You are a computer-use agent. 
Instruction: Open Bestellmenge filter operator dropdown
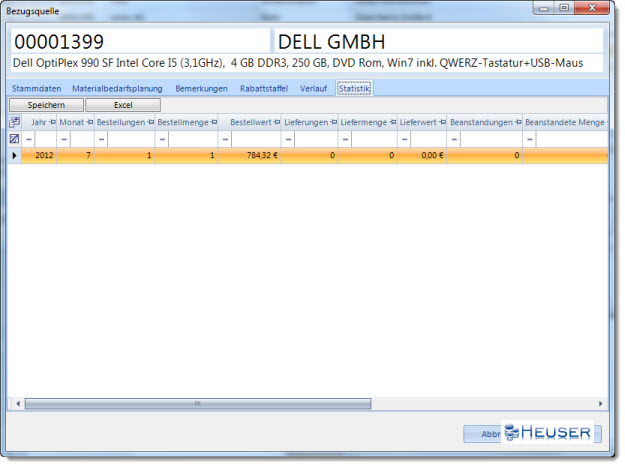click(162, 139)
